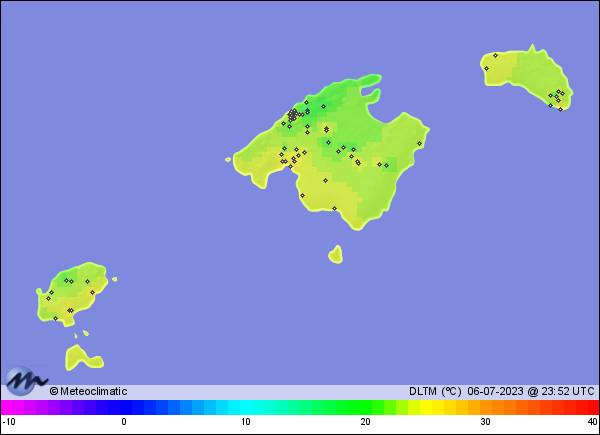
Task: Click the small Dragonera islet west of Mallorca
Action: click(x=228, y=160)
